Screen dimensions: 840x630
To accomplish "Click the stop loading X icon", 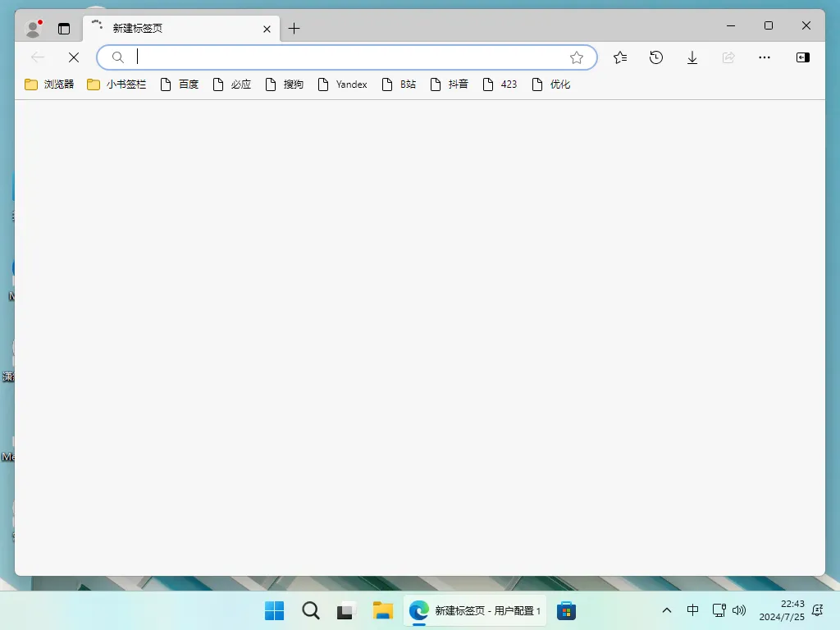I will 73,57.
